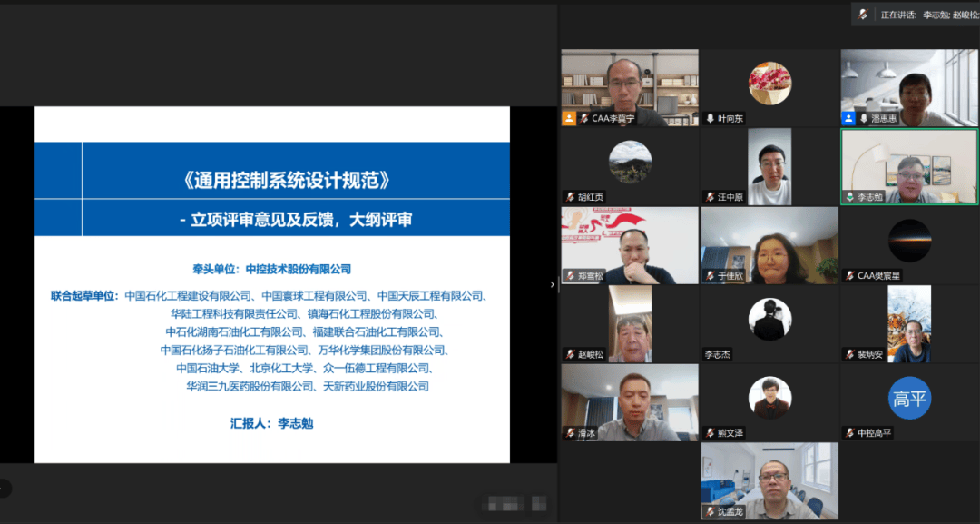980x524 pixels.
Task: Select the video tile of 郑雪松
Action: click(x=630, y=246)
